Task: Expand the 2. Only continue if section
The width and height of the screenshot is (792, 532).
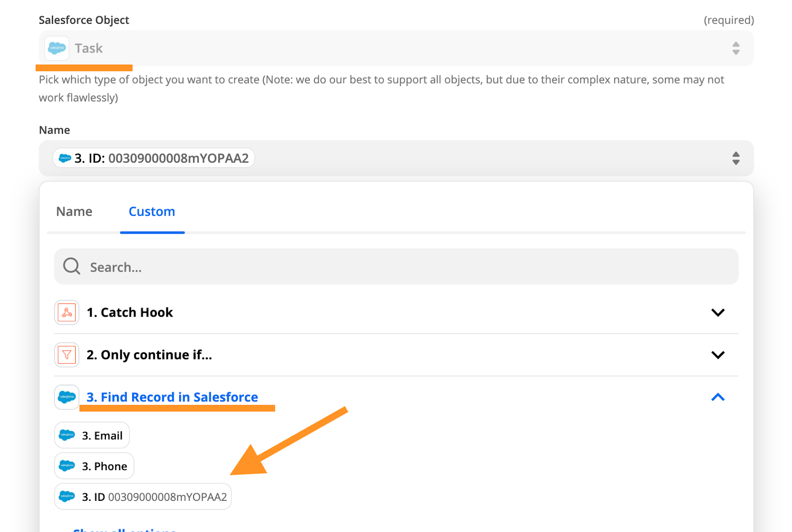Action: pyautogui.click(x=718, y=355)
